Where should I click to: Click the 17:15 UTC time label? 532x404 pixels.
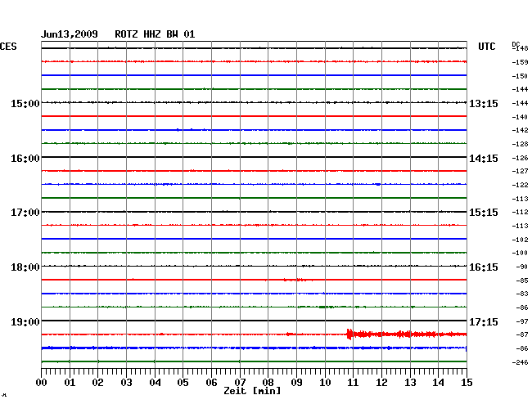484,321
